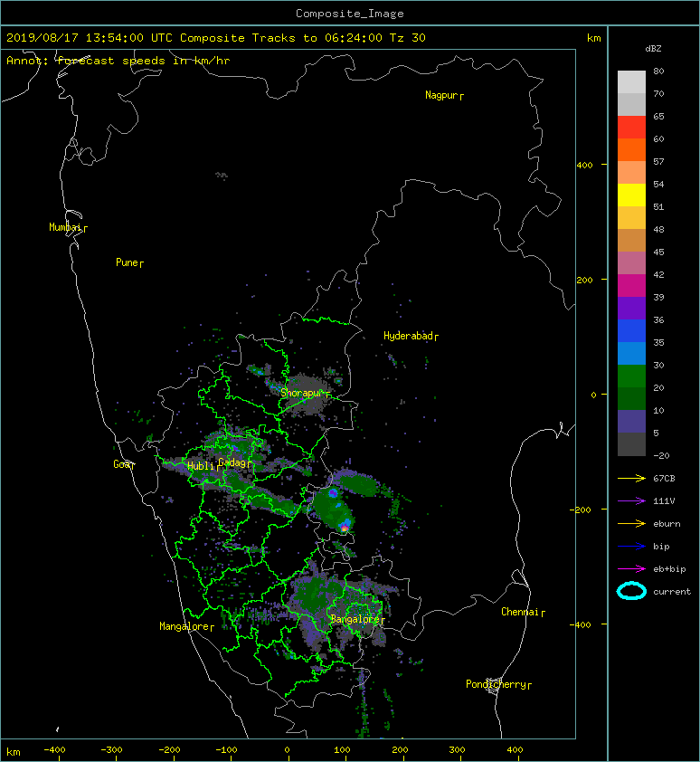Click the dBZ legend heading

653,49
